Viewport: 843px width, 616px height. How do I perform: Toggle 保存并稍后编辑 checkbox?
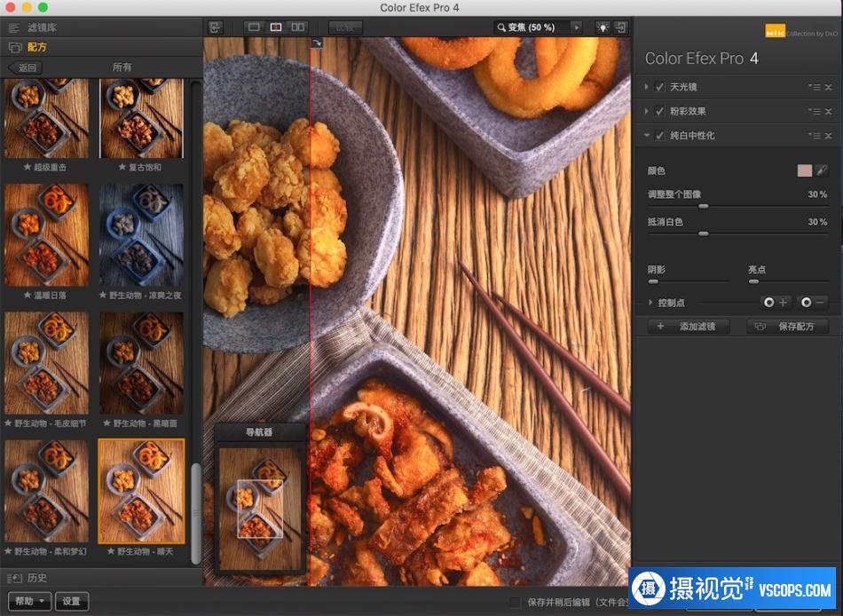click(515, 602)
